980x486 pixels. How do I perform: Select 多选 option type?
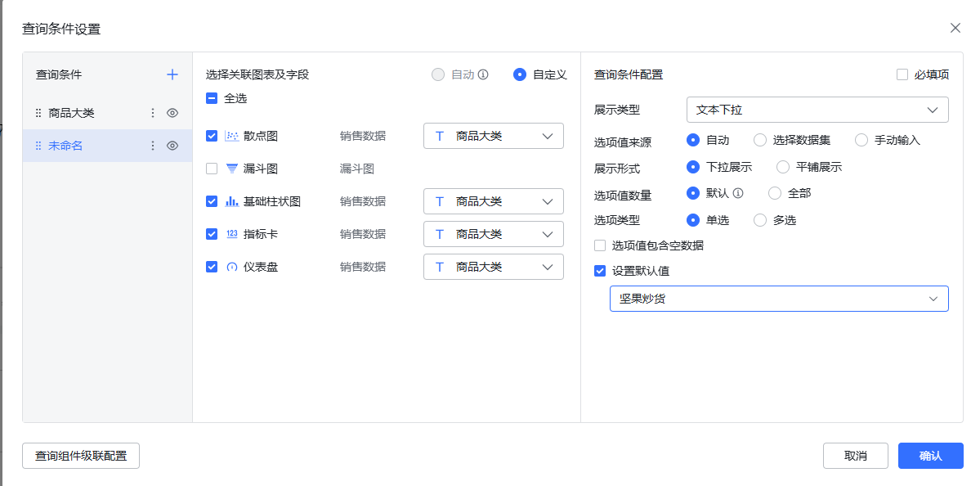coord(760,220)
